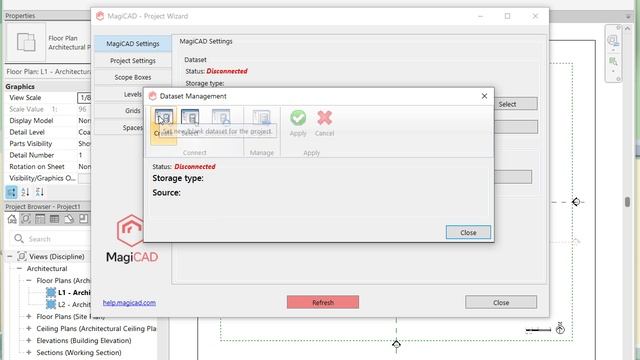Open the Scope Boxes tab

coord(133,77)
